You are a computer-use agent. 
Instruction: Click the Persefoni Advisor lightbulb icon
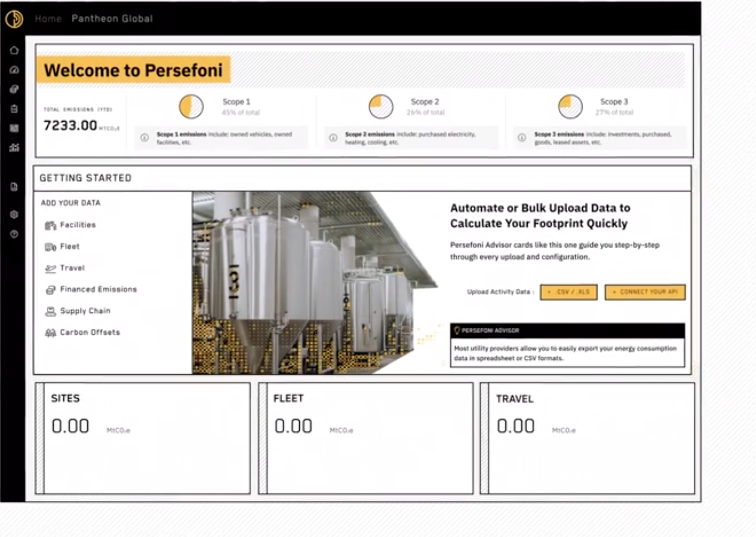pos(457,330)
